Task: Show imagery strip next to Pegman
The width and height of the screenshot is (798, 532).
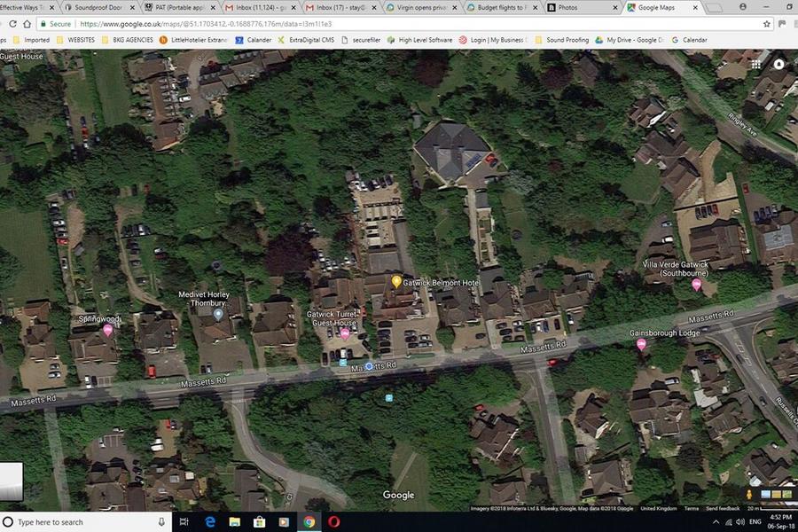Action: (x=775, y=494)
